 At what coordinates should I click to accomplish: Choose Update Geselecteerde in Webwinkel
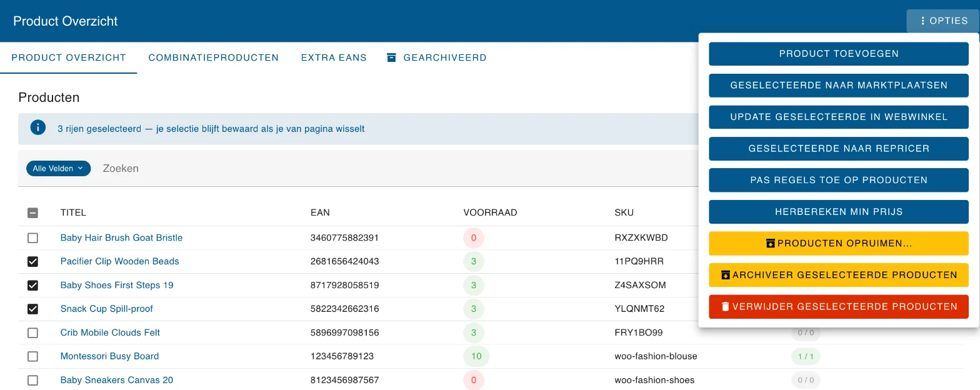tap(839, 117)
